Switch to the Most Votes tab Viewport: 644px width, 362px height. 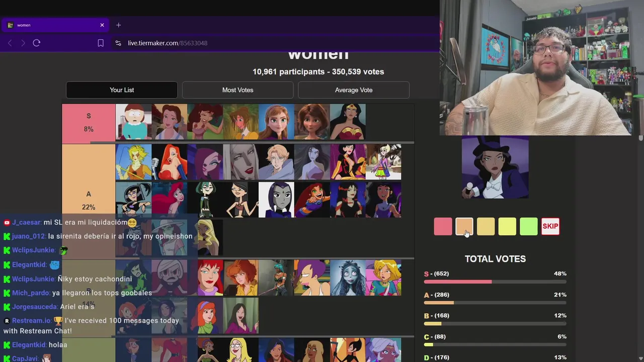(x=237, y=90)
